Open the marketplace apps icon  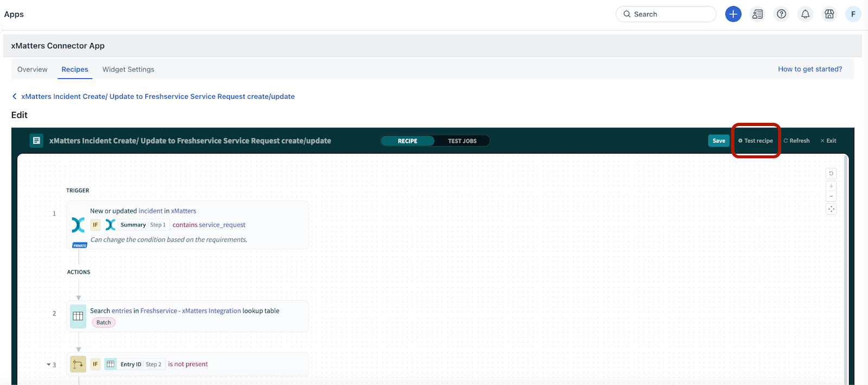pos(829,14)
